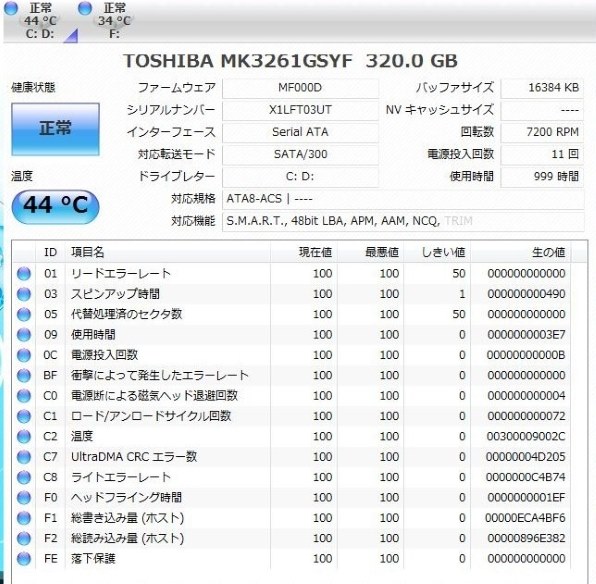
Task: Click the empty NV cache size field
Action: [x=542, y=110]
